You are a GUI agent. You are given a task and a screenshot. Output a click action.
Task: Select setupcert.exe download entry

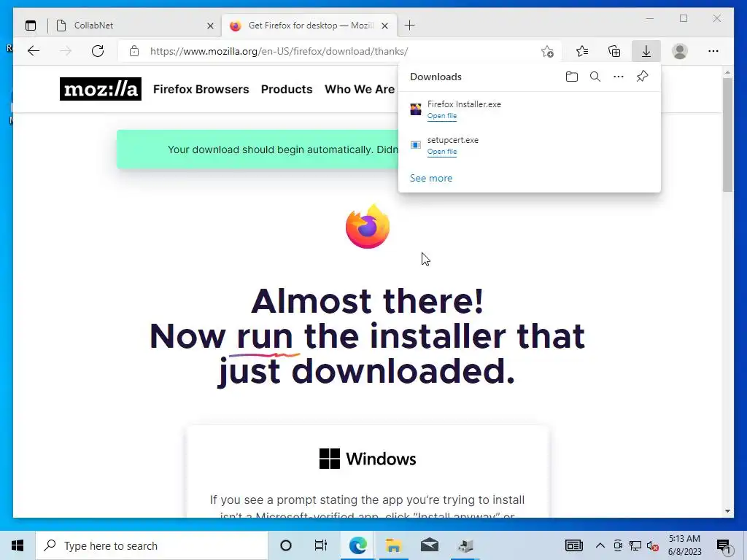point(530,145)
